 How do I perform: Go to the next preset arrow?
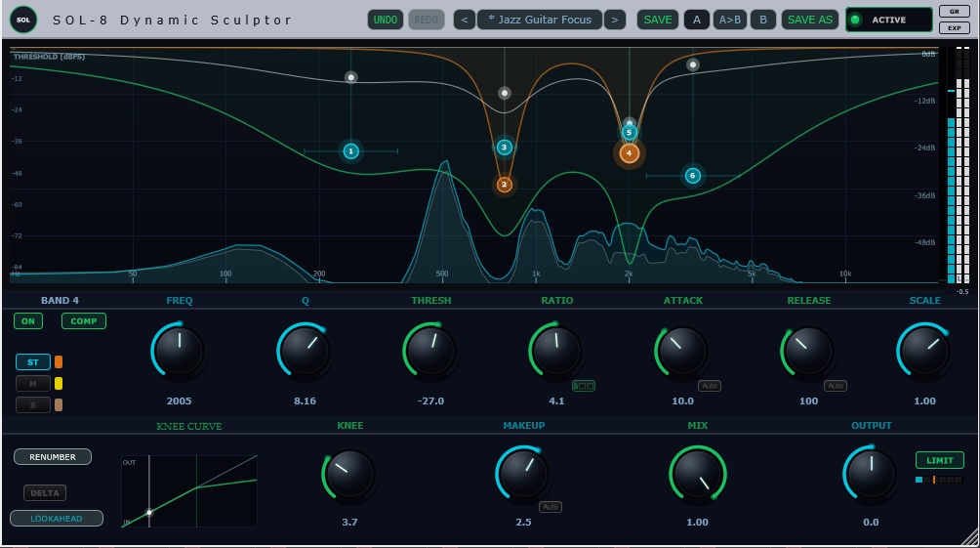[614, 20]
